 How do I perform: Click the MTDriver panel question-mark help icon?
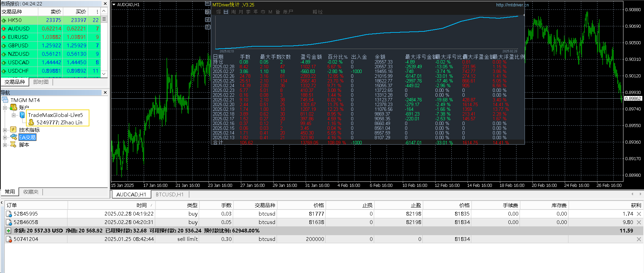tap(208, 27)
